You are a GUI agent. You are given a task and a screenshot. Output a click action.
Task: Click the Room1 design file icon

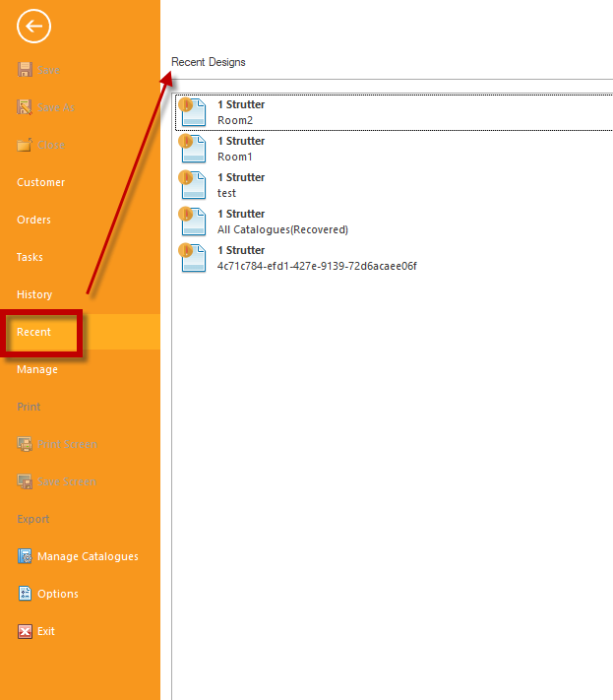tap(193, 149)
